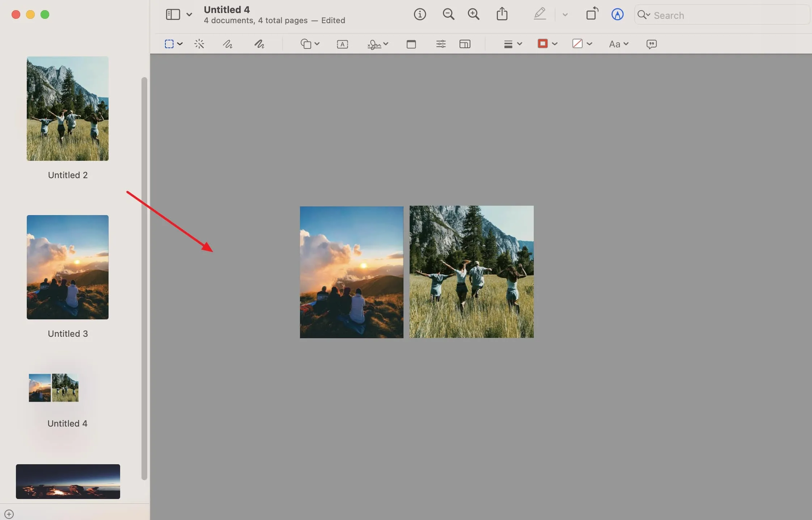Add page with plus button
This screenshot has width=812, height=520.
[x=9, y=514]
